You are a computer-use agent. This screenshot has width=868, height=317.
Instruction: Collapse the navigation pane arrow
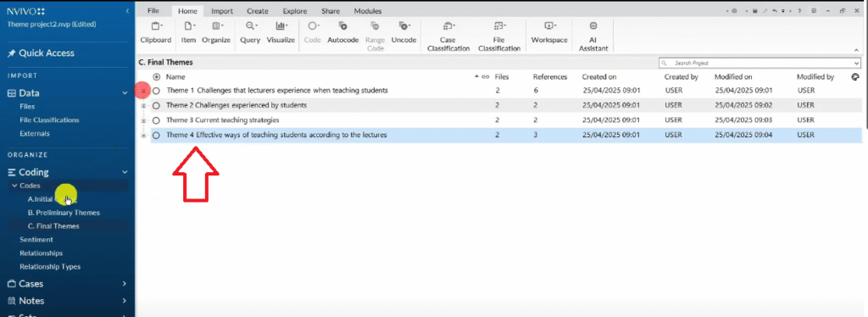coord(127,11)
